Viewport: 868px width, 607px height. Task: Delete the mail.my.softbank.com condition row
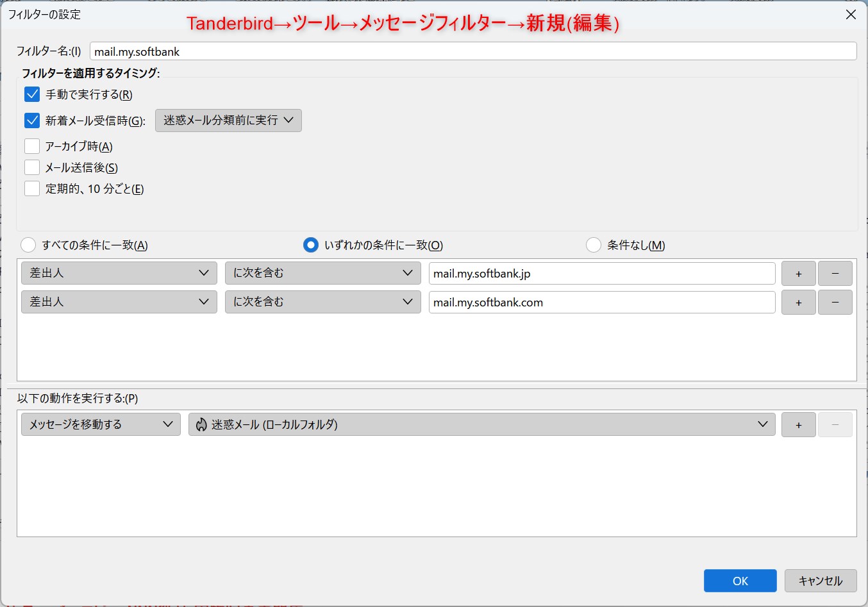[x=835, y=303]
